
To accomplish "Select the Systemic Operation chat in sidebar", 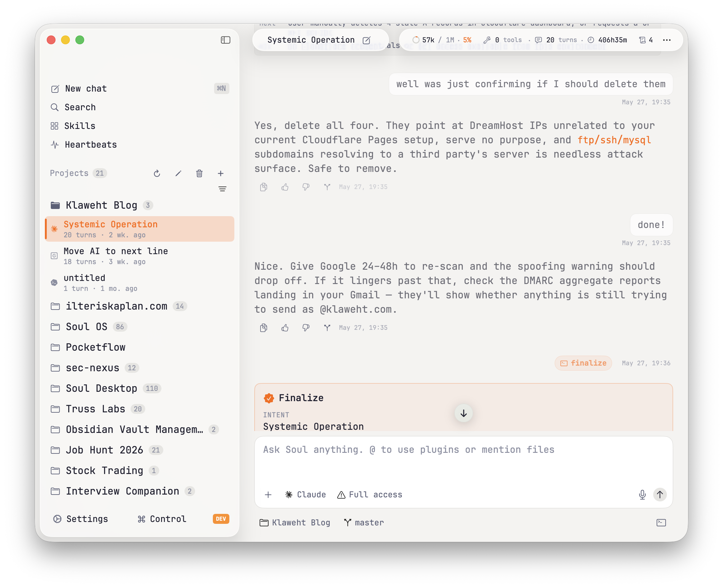I will click(x=140, y=229).
